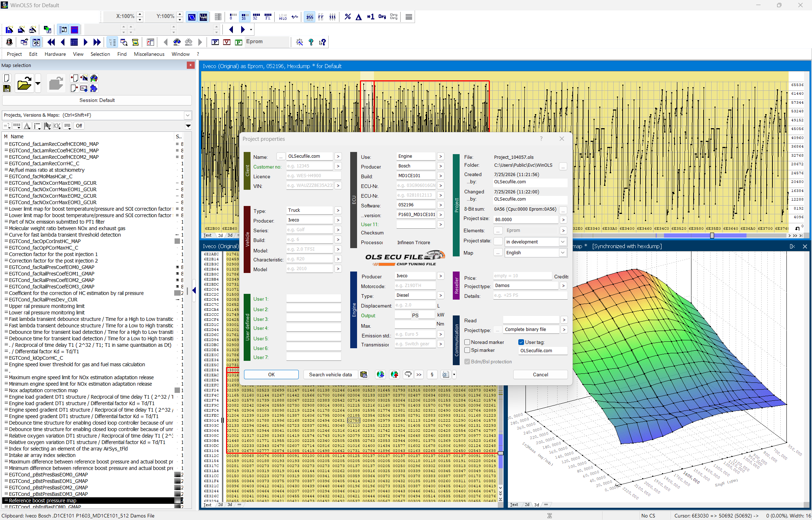Open the Miscellaneous menu

coord(149,54)
